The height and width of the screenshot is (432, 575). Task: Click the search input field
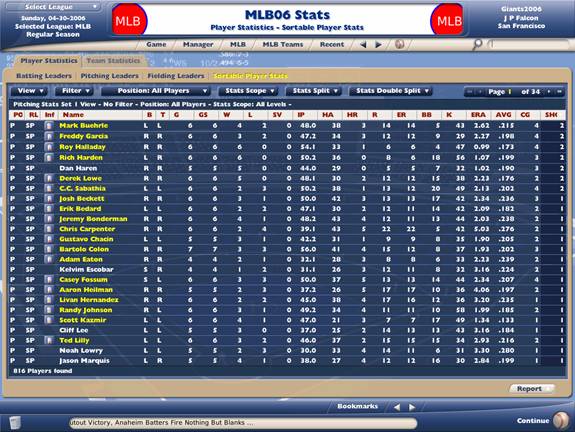click(530, 45)
